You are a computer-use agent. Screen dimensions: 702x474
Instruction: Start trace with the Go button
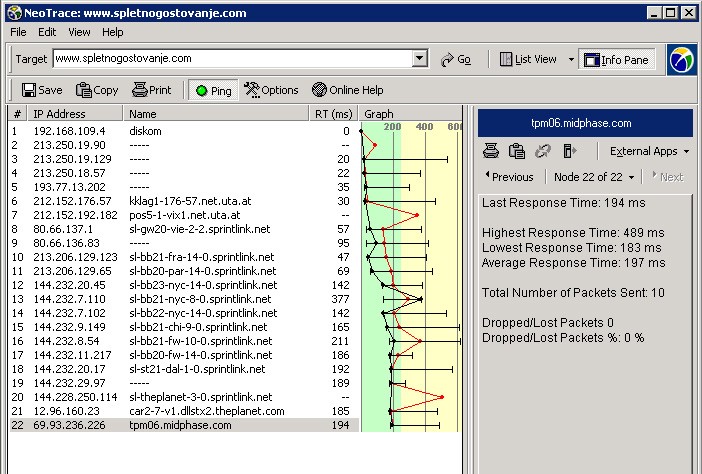455,60
